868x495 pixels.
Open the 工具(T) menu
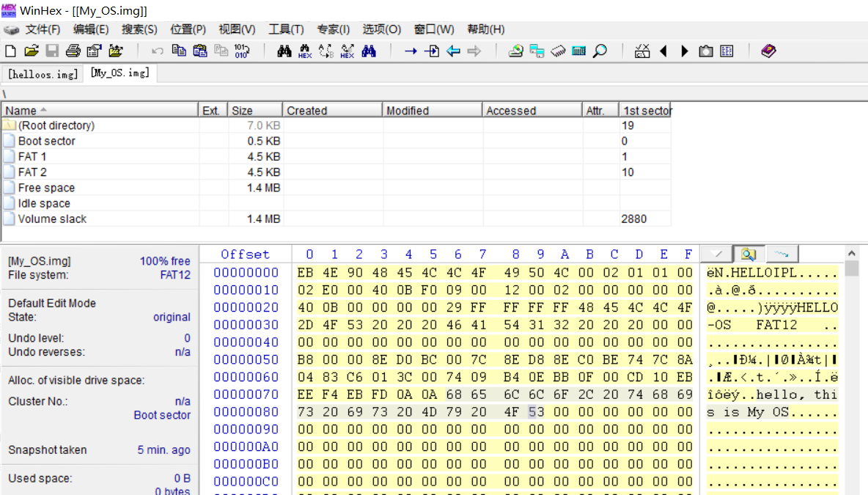pyautogui.click(x=286, y=29)
